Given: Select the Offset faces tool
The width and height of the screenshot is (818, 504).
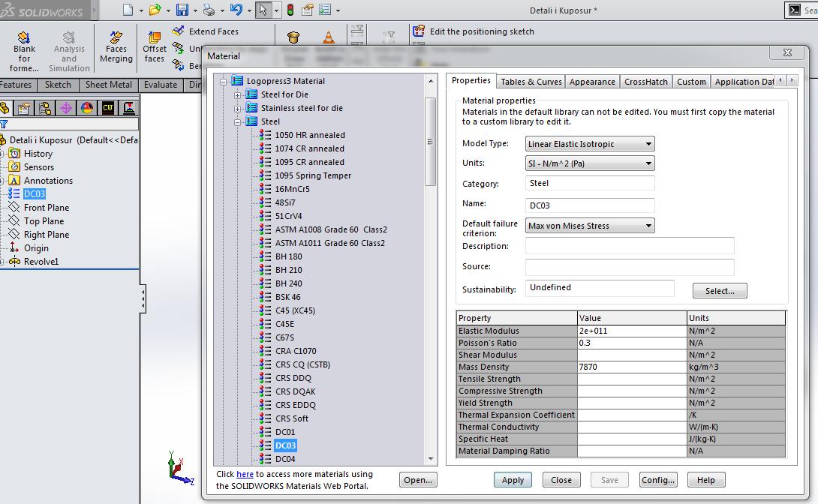Looking at the screenshot, I should (x=155, y=47).
